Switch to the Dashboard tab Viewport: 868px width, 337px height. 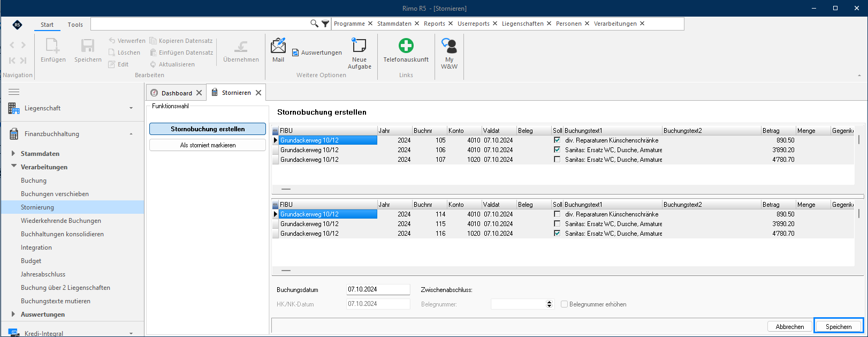(177, 93)
